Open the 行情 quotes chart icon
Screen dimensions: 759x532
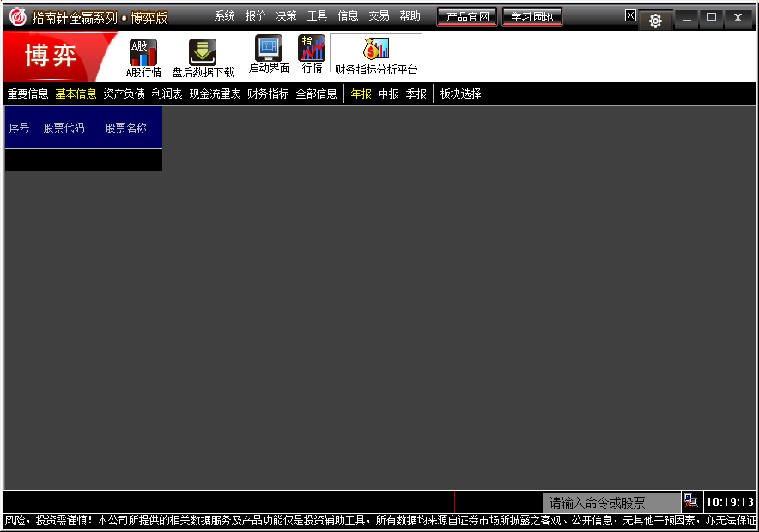click(x=312, y=48)
